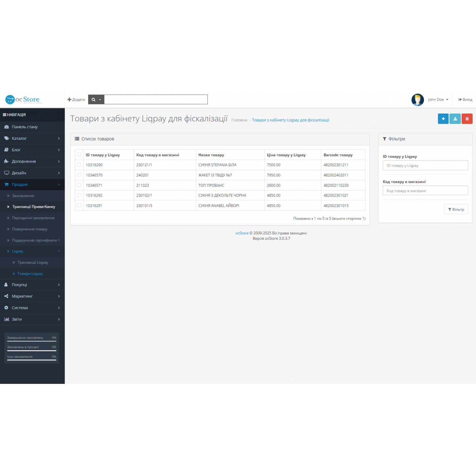
Task: Click the ocStore logo
Action: pos(24,100)
